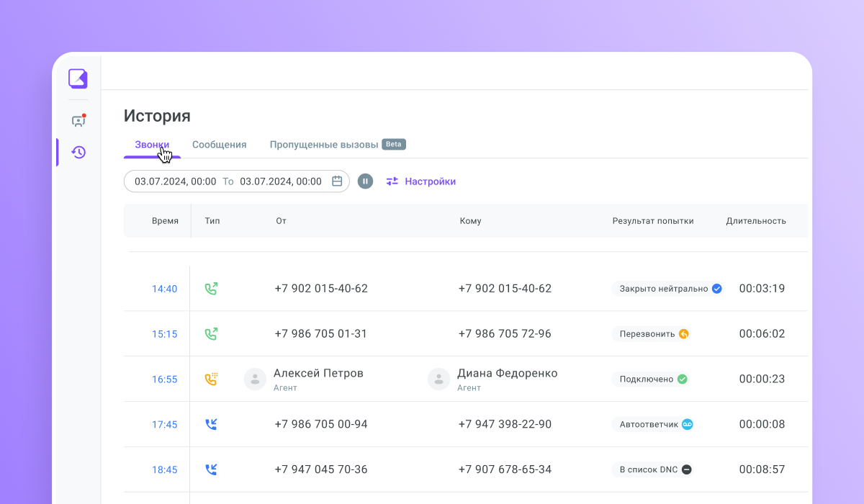864x504 pixels.
Task: Click the Закрыто нейтрально result label
Action: (x=664, y=289)
